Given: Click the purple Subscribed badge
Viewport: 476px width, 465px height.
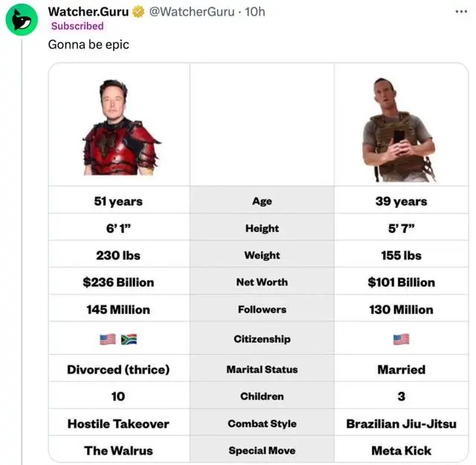Looking at the screenshot, I should coord(77,26).
